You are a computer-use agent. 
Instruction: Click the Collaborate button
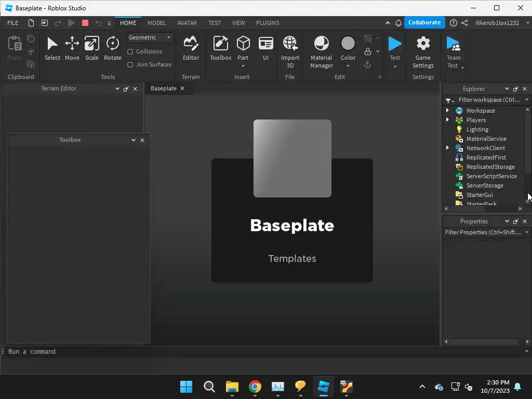click(x=424, y=22)
